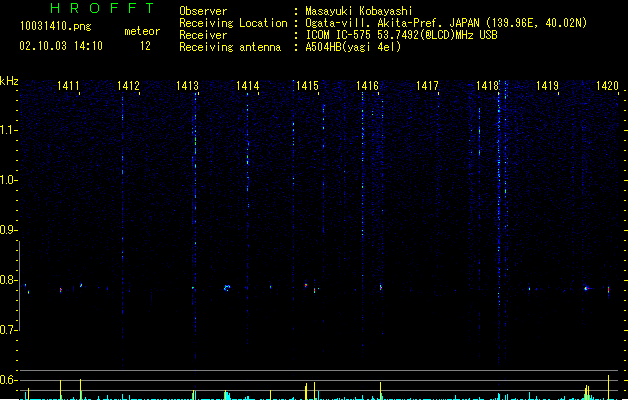Click the yellow intensity spike at far right
Image resolution: width=629 pixels, height=400 pixels.
tap(609, 387)
